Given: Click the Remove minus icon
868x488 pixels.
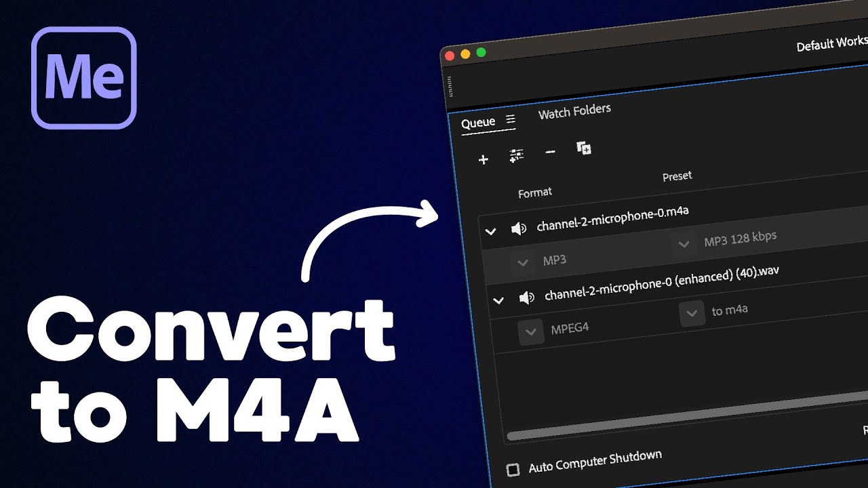Looking at the screenshot, I should (550, 152).
